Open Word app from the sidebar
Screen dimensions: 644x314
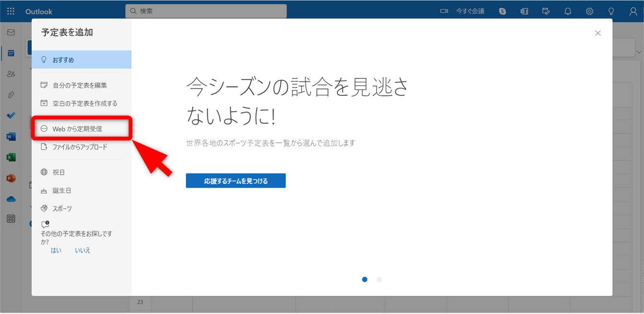(x=11, y=137)
